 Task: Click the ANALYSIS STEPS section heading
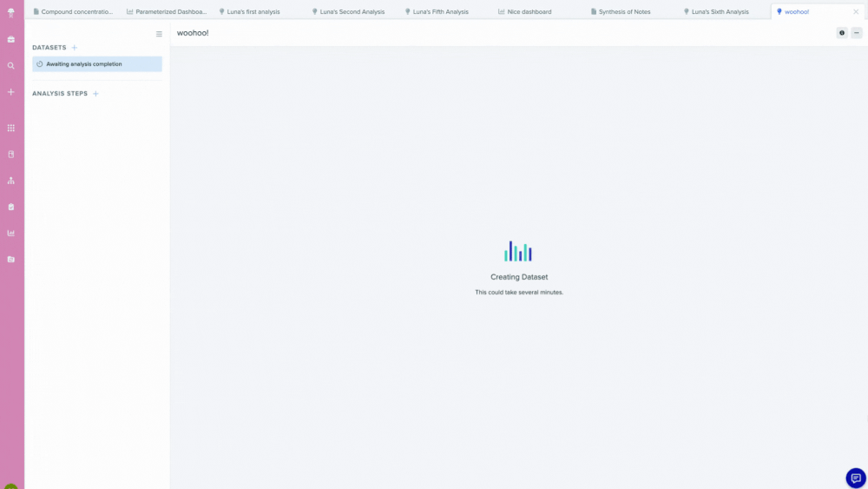[x=60, y=94]
